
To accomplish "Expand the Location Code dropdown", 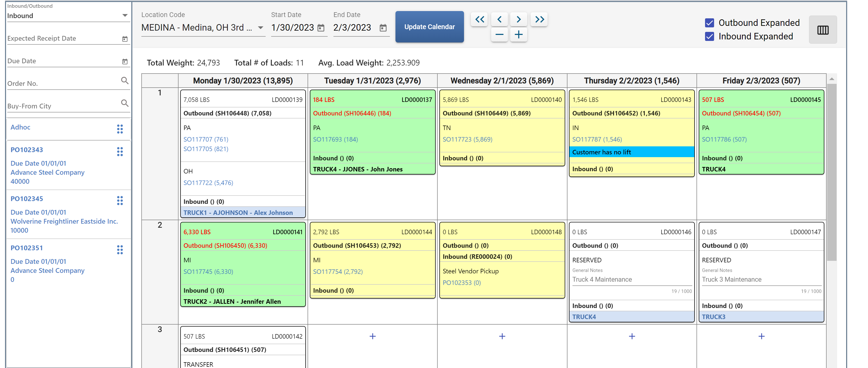I will tap(260, 28).
